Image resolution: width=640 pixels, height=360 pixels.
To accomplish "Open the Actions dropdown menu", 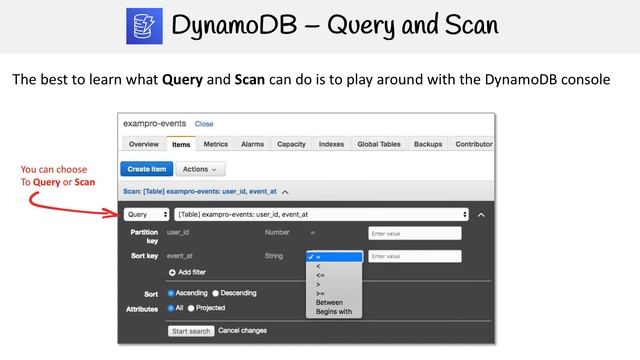I will pos(200,169).
